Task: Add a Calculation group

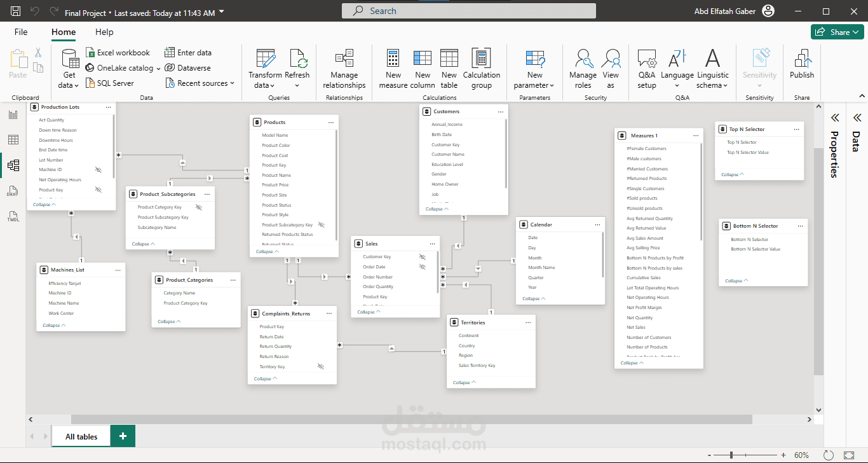Action: click(482, 69)
